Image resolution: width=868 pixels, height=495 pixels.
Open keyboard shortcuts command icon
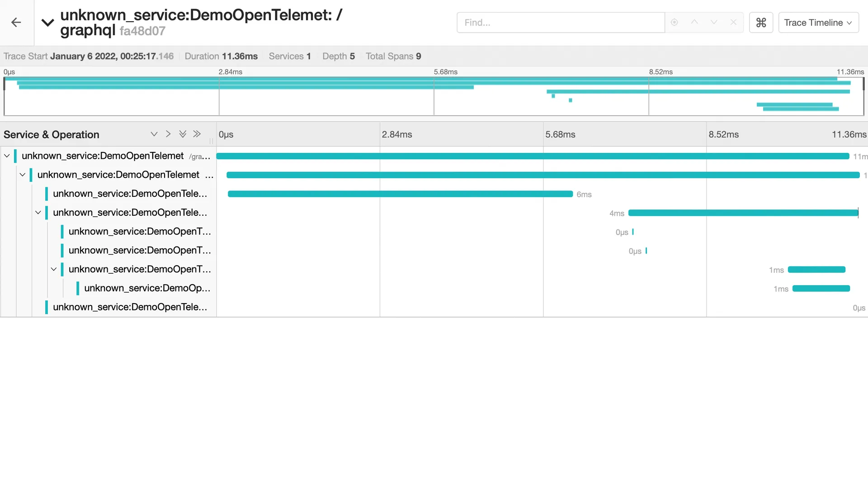[761, 23]
